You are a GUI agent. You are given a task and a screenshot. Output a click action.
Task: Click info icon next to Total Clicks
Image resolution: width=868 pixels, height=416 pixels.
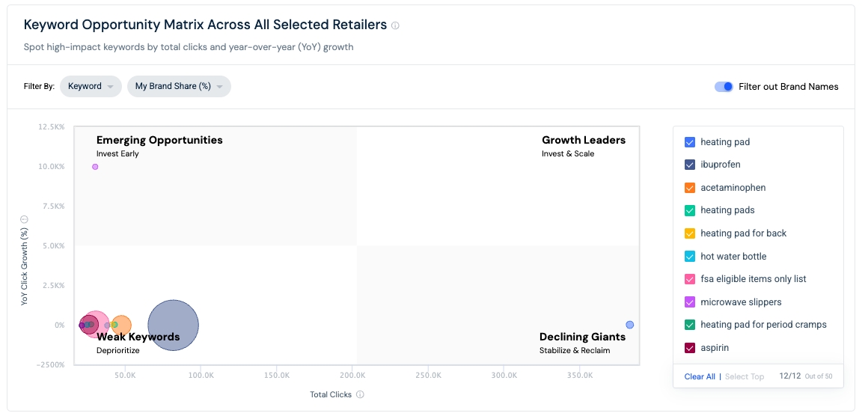[361, 394]
